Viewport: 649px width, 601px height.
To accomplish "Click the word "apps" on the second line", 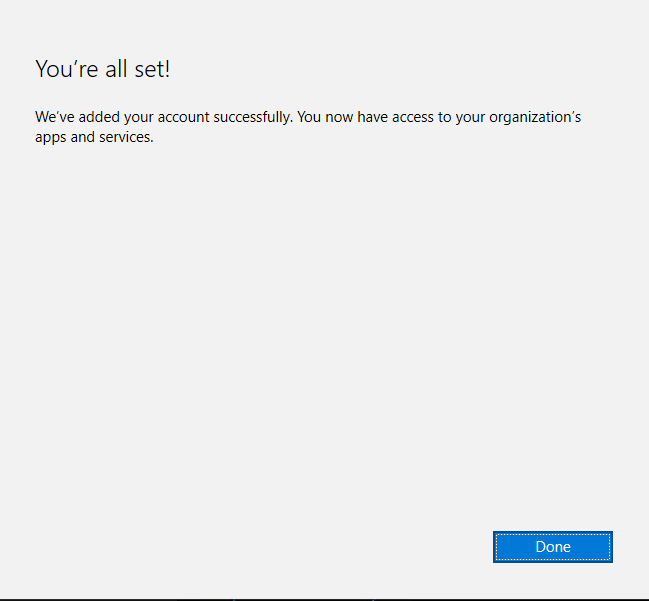I will 50,137.
